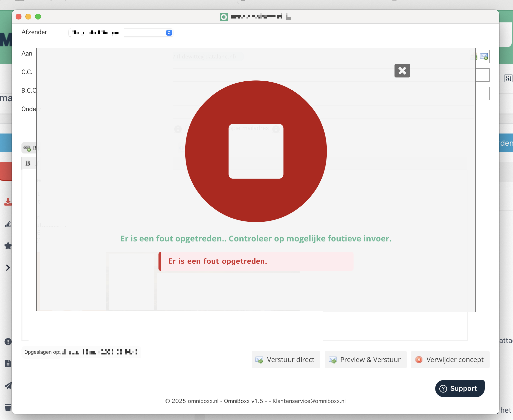Screen dimensions: 513x420
Task: Open the trash bin sidebar icon
Action: (x=8, y=407)
